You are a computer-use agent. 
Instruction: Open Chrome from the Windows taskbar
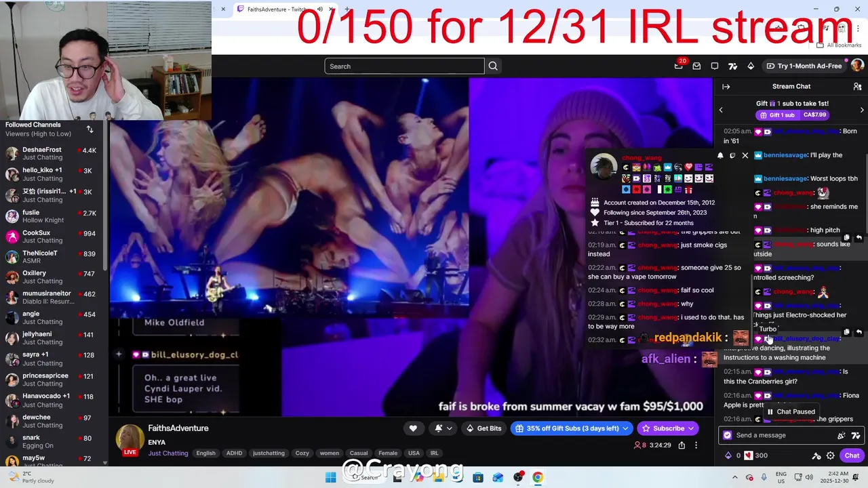point(537,477)
